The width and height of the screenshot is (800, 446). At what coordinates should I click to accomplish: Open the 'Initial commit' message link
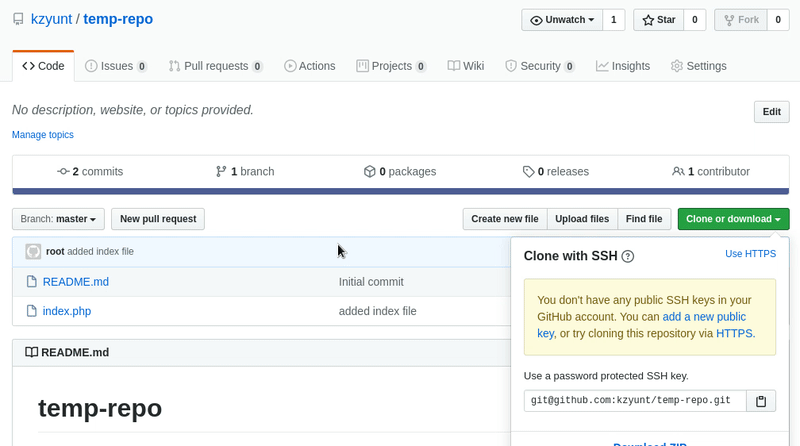[371, 282]
